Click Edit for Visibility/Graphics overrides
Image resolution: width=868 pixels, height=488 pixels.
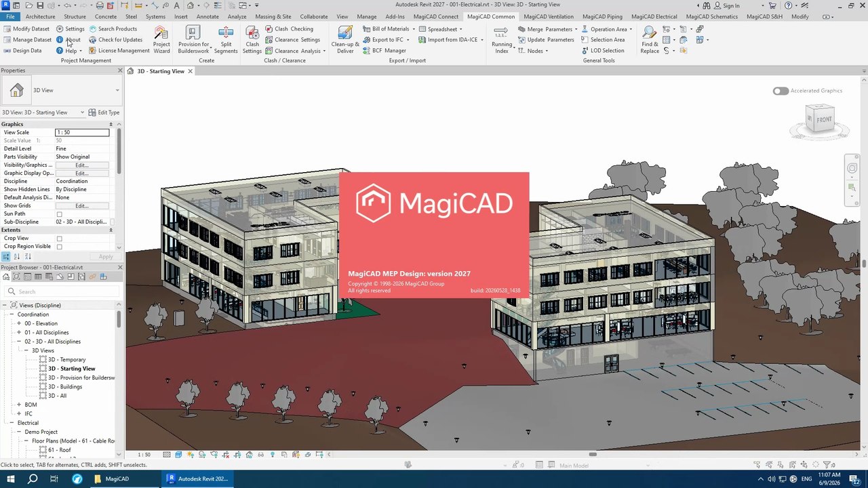[x=81, y=165]
